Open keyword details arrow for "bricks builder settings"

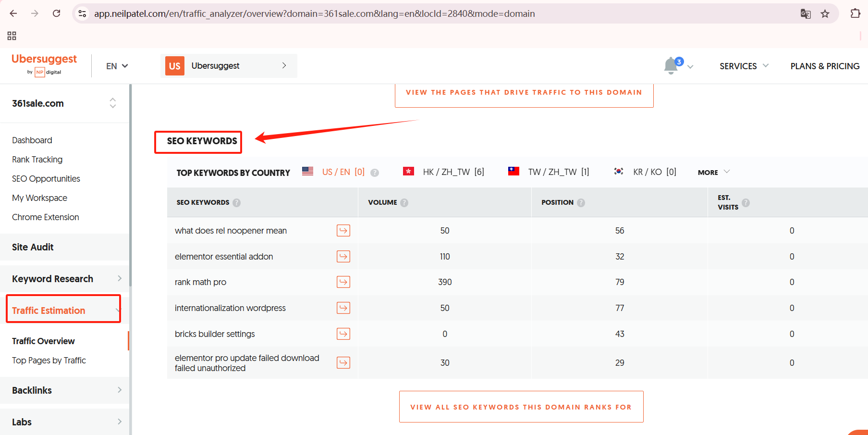click(343, 334)
